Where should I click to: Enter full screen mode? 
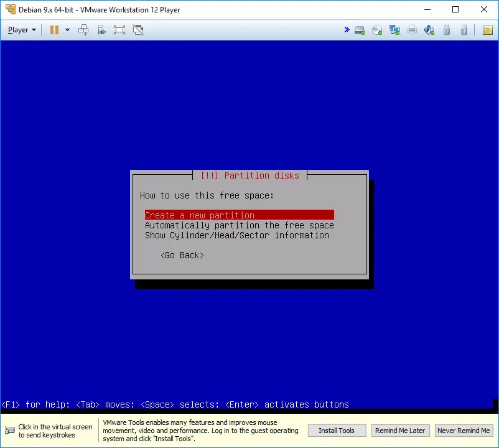[x=119, y=30]
